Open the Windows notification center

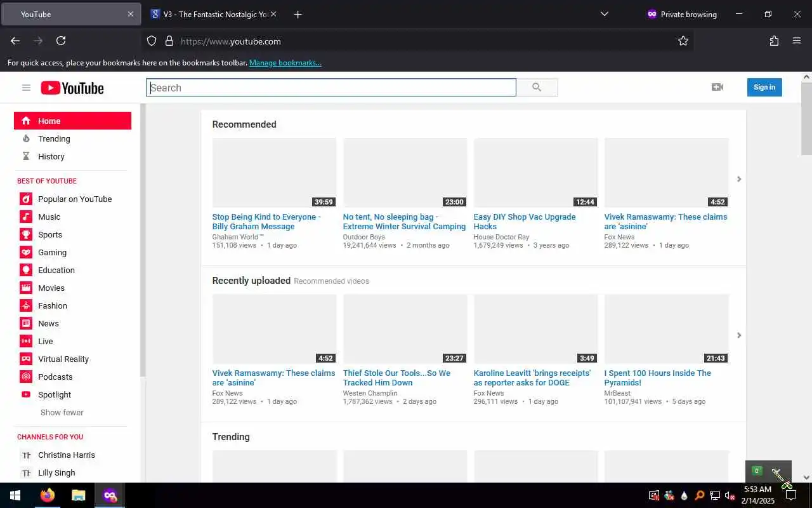click(791, 495)
